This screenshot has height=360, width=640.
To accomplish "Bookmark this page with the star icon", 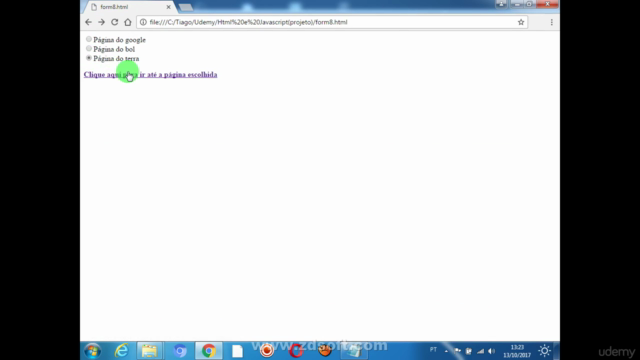I will tap(521, 22).
